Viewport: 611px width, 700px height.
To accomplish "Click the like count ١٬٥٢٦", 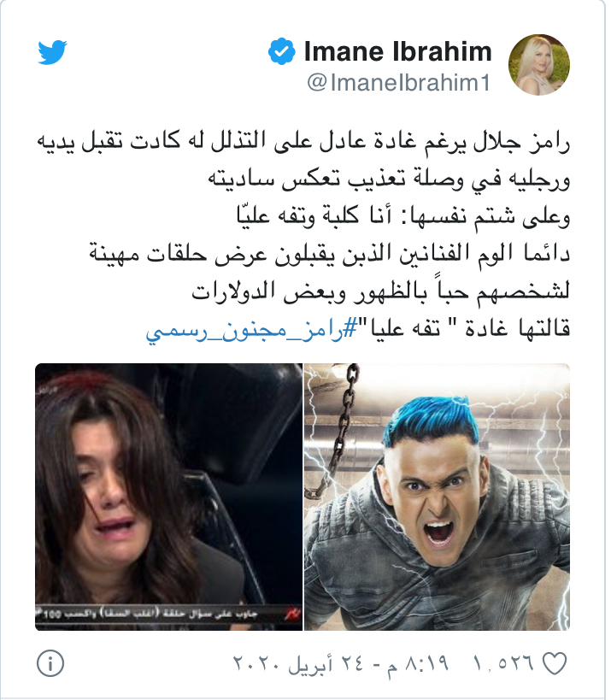I will click(503, 663).
